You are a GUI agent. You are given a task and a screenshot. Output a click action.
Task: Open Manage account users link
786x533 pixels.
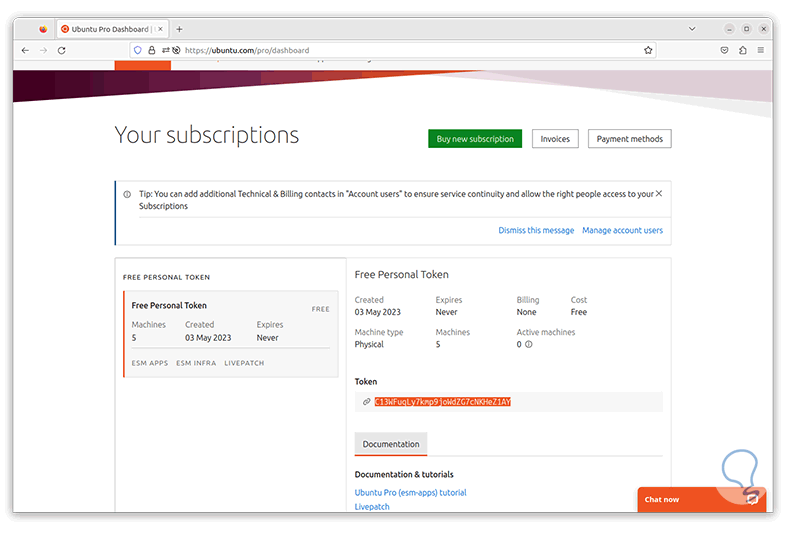(622, 230)
